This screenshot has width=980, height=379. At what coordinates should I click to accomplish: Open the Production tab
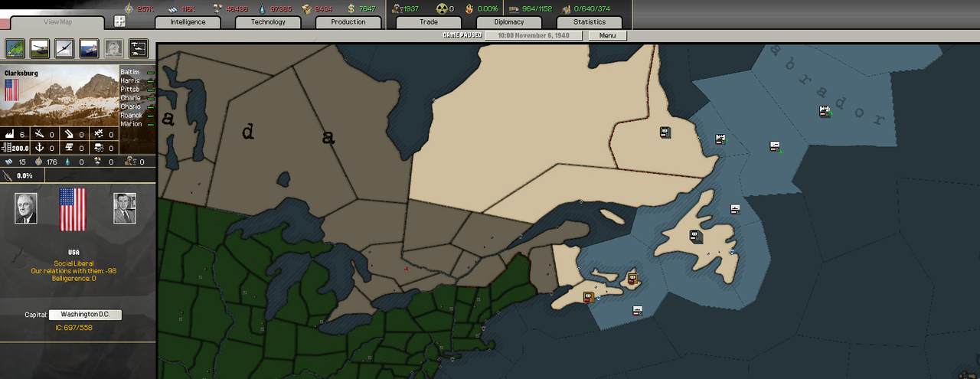pos(348,22)
